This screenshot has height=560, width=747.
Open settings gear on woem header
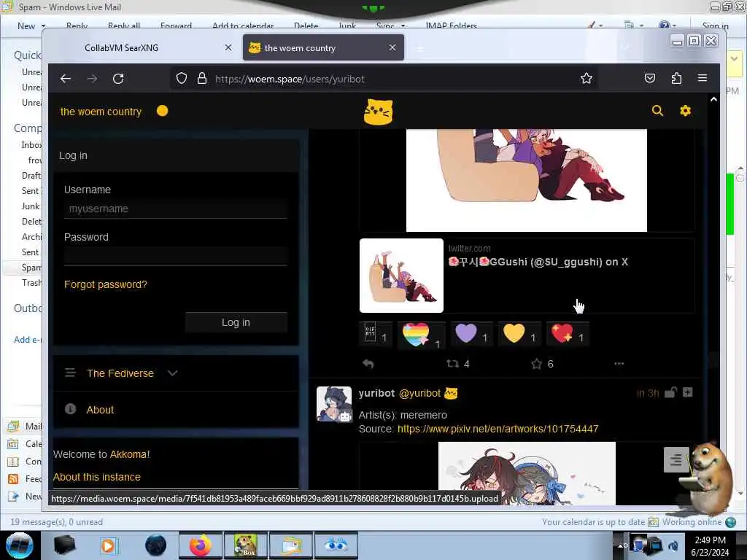click(685, 111)
